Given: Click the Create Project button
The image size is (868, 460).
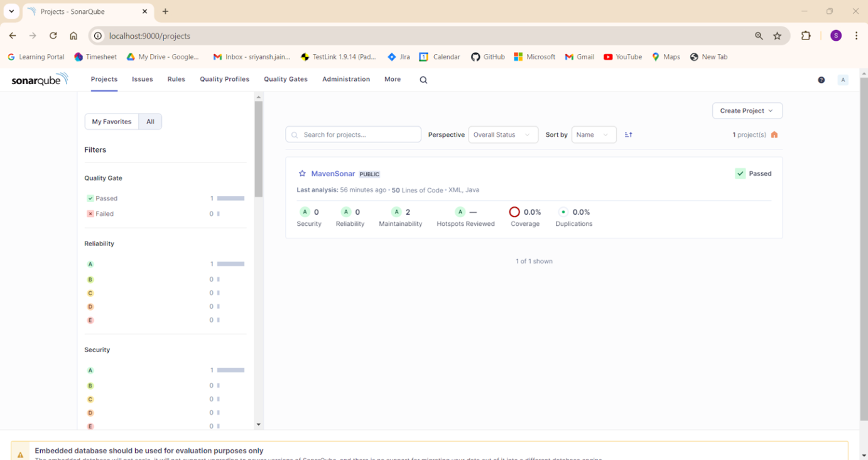Looking at the screenshot, I should pyautogui.click(x=743, y=110).
